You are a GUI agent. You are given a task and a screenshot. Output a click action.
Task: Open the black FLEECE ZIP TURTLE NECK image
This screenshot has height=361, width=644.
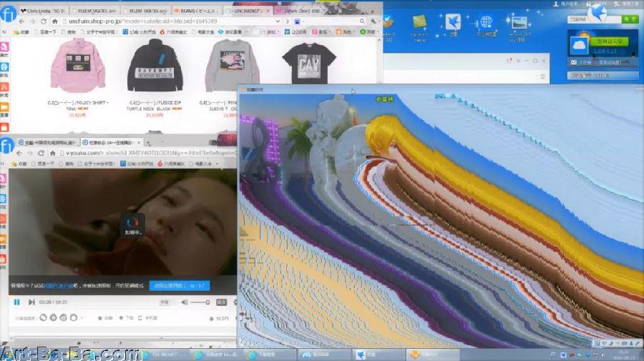pos(155,65)
